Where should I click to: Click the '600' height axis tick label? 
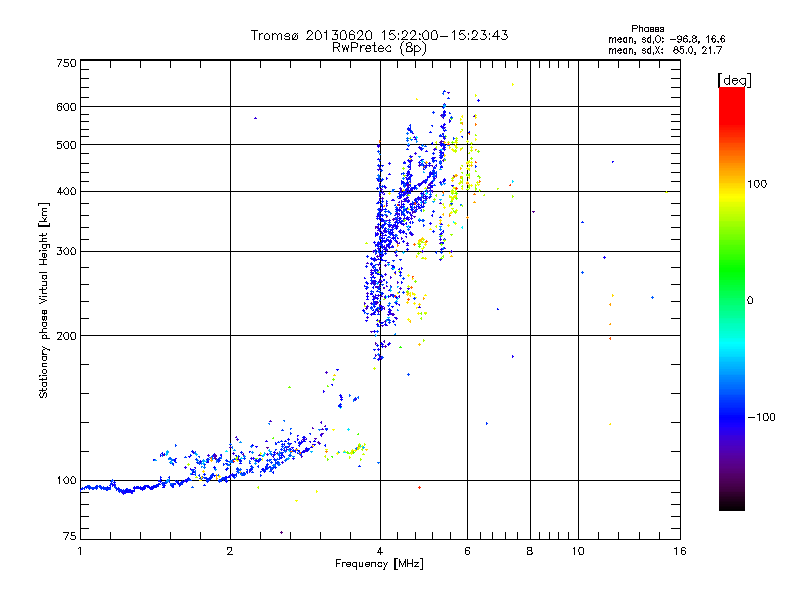pos(66,107)
